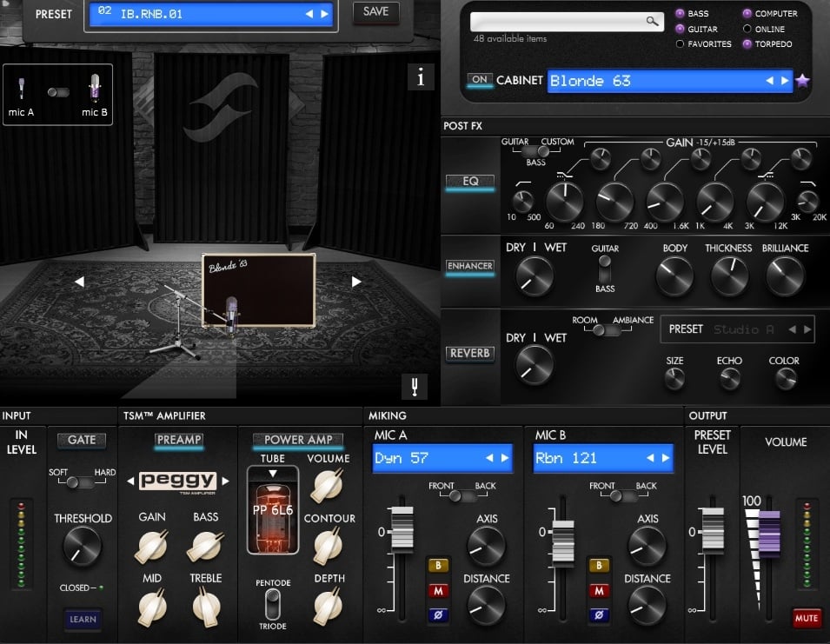Mute Mic B with red M button
Viewport: 830px width, 644px height.
click(x=599, y=591)
